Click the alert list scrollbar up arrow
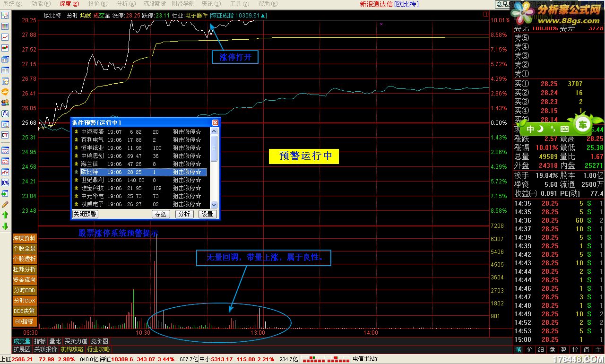This screenshot has height=364, width=605. [x=214, y=131]
